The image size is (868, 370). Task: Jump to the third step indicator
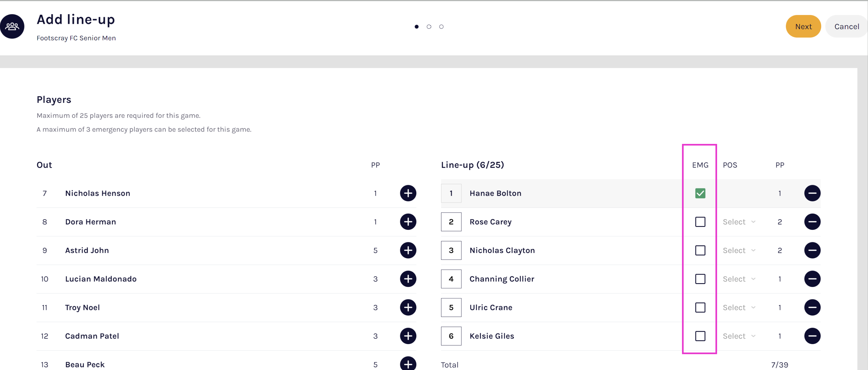tap(441, 26)
